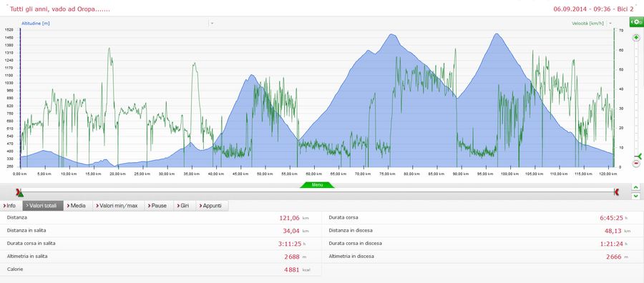644x283 pixels.
Task: Open the chart settings gear button
Action: tap(637, 21)
